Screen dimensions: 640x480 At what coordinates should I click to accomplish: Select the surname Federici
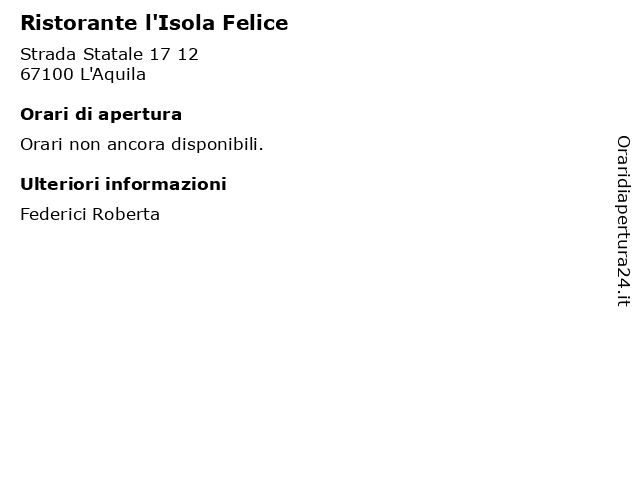point(53,214)
